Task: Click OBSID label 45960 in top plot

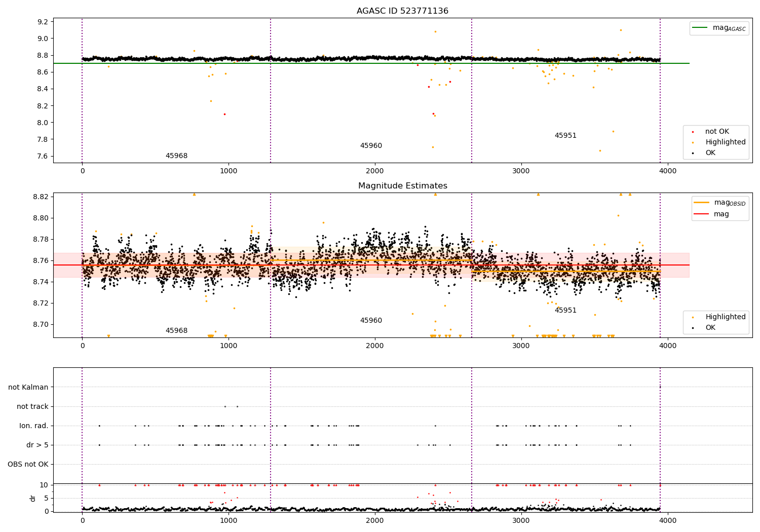Action: pyautogui.click(x=371, y=146)
